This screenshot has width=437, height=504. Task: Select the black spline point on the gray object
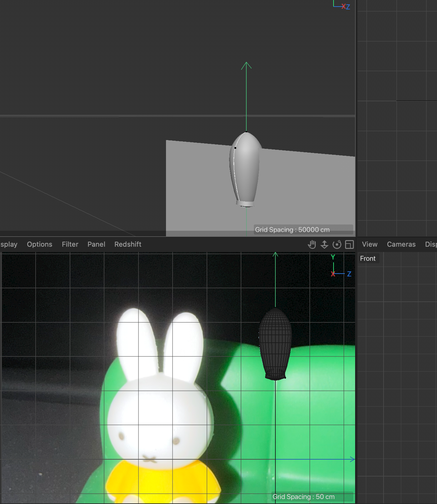coord(235,148)
